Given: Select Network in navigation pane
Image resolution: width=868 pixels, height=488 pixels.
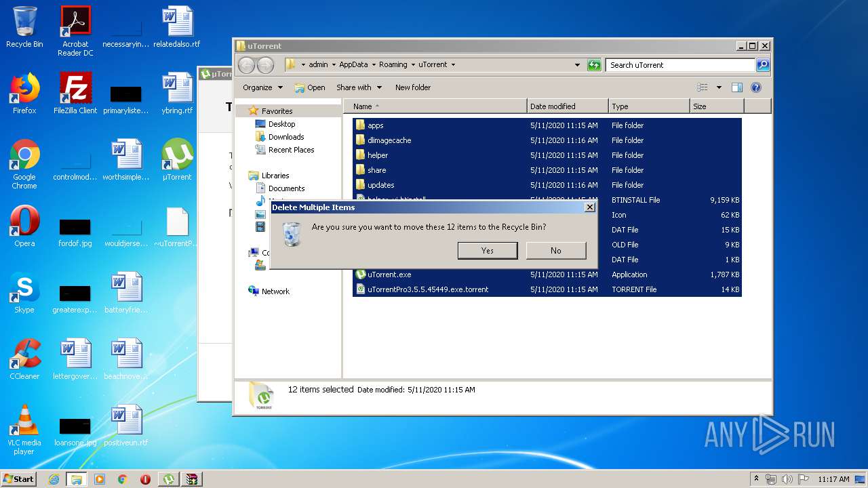Looking at the screenshot, I should pyautogui.click(x=275, y=291).
